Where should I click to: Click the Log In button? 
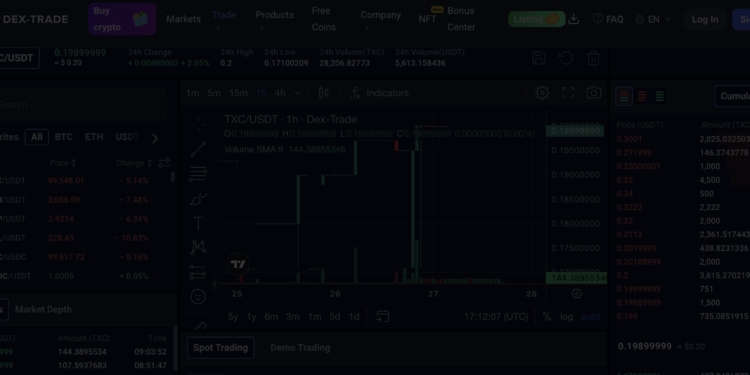(705, 19)
